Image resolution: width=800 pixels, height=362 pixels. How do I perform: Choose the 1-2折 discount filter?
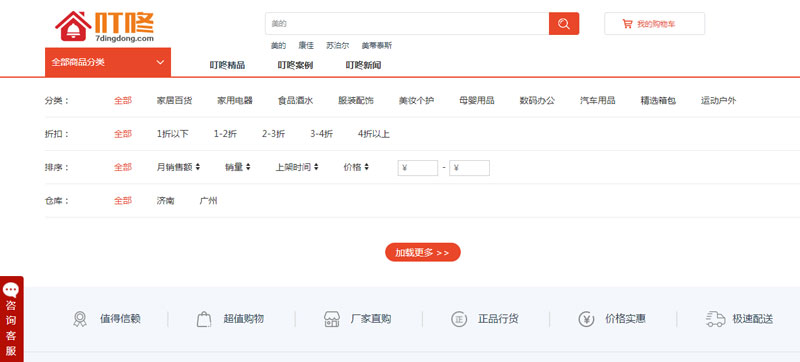[225, 134]
